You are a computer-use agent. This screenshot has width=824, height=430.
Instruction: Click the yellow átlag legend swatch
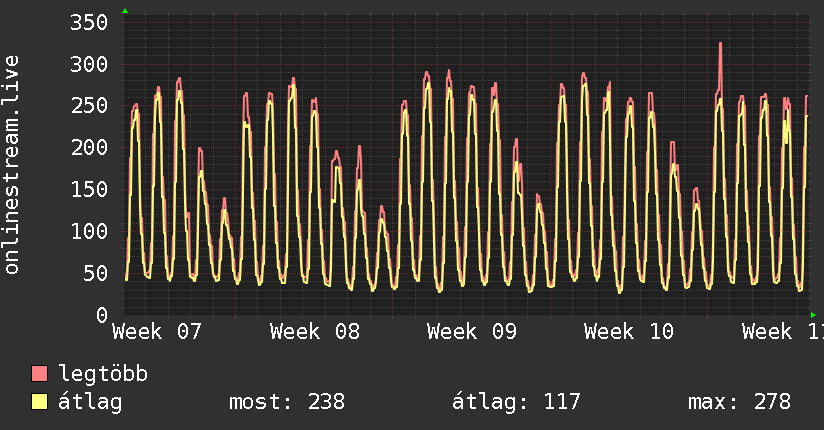[x=40, y=402]
